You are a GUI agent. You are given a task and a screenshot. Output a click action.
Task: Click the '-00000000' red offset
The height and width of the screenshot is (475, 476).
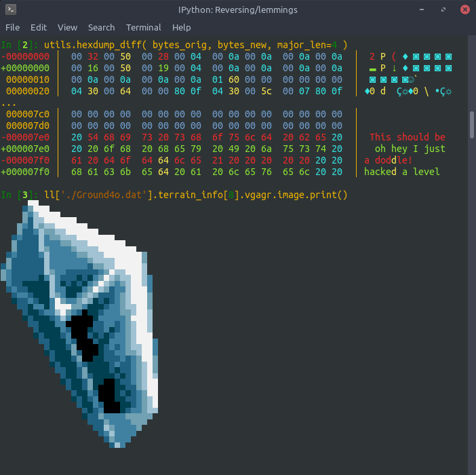25,56
